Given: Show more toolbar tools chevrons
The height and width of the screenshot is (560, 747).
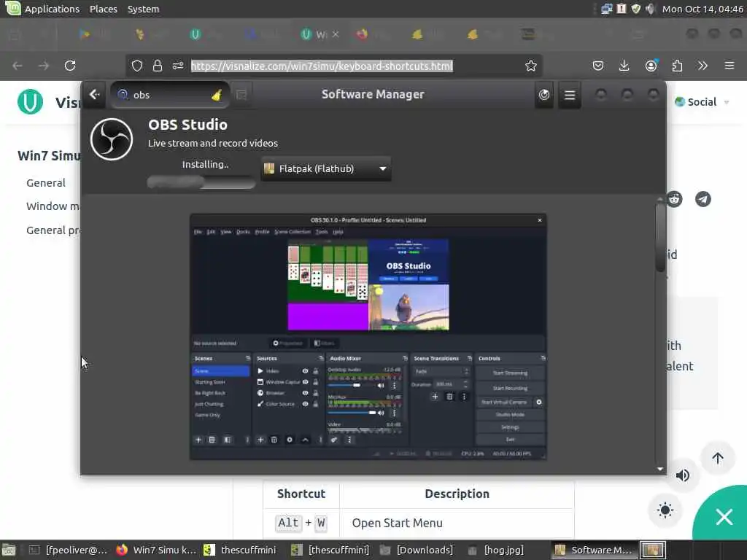Looking at the screenshot, I should 703,66.
